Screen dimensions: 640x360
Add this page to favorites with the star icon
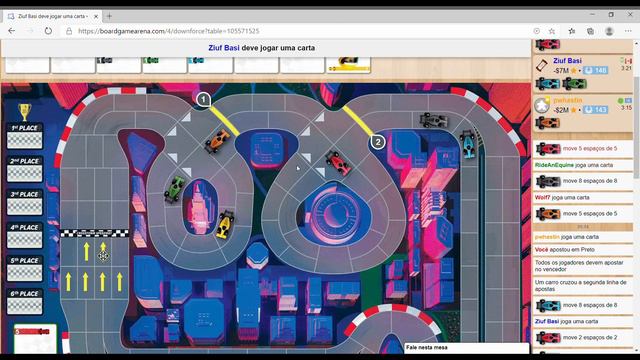coord(551,31)
